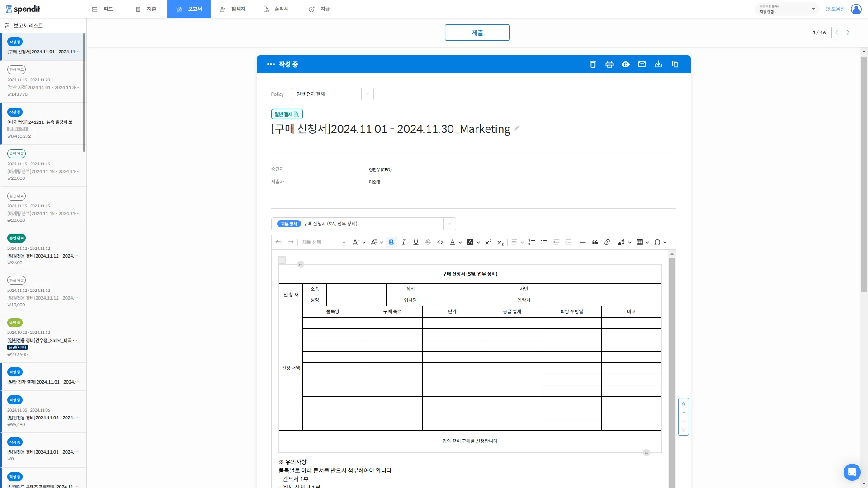Toggle italic formatting in editor toolbar
Viewport: 868px width, 488px height.
[x=404, y=242]
